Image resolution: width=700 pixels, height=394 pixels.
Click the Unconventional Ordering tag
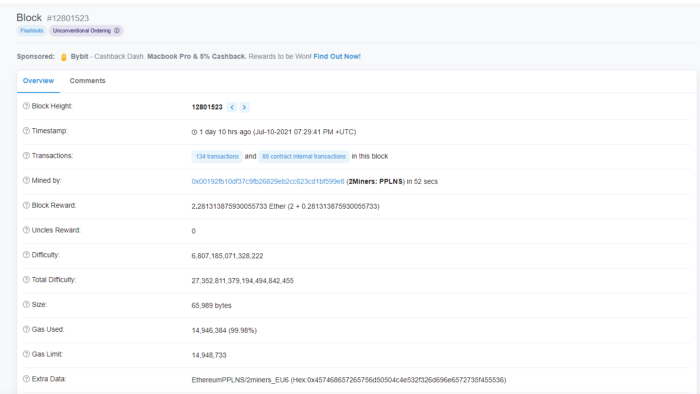[x=86, y=31]
